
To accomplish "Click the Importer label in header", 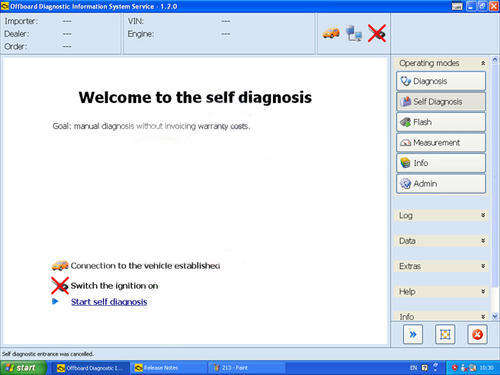I will (x=21, y=21).
